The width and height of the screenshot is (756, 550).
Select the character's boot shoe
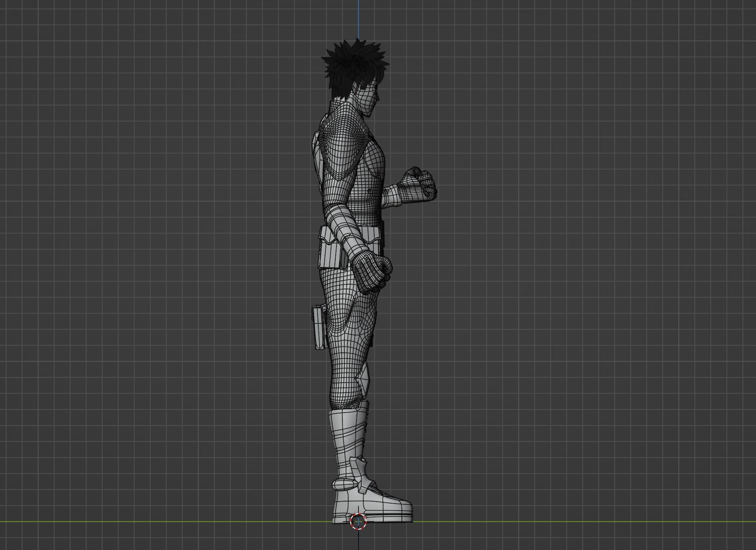(372, 506)
